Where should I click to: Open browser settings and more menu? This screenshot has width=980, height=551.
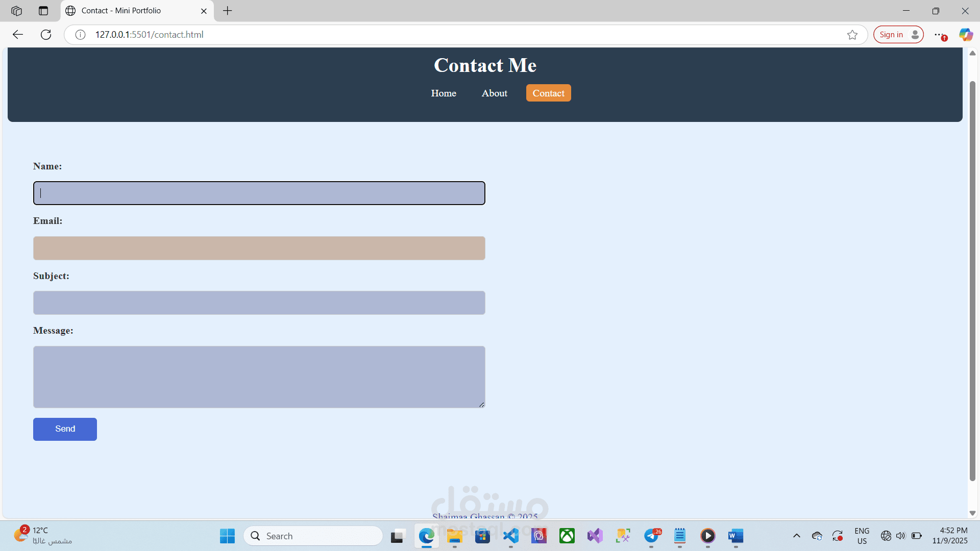click(x=939, y=35)
